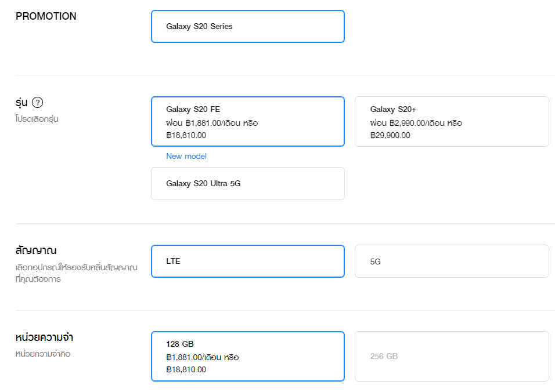Image resolution: width=555 pixels, height=392 pixels.
Task: Choose 256 GB storage option
Action: 452,356
